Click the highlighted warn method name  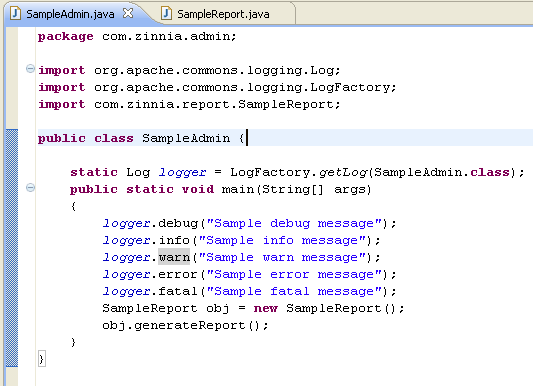click(x=174, y=257)
